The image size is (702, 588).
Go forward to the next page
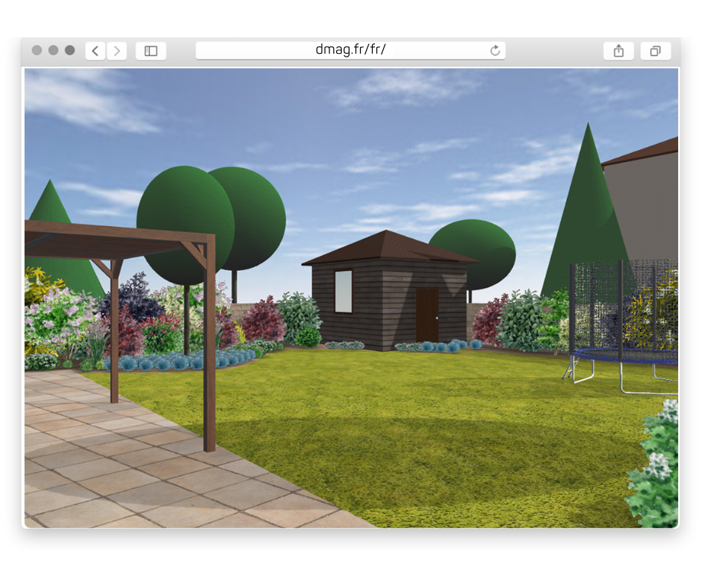[x=117, y=51]
